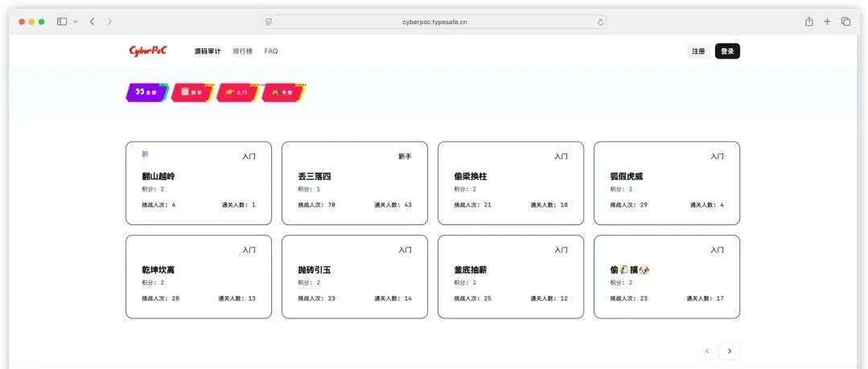Open the 釜底抽薪 challenge card
This screenshot has width=868, height=369.
(x=511, y=277)
